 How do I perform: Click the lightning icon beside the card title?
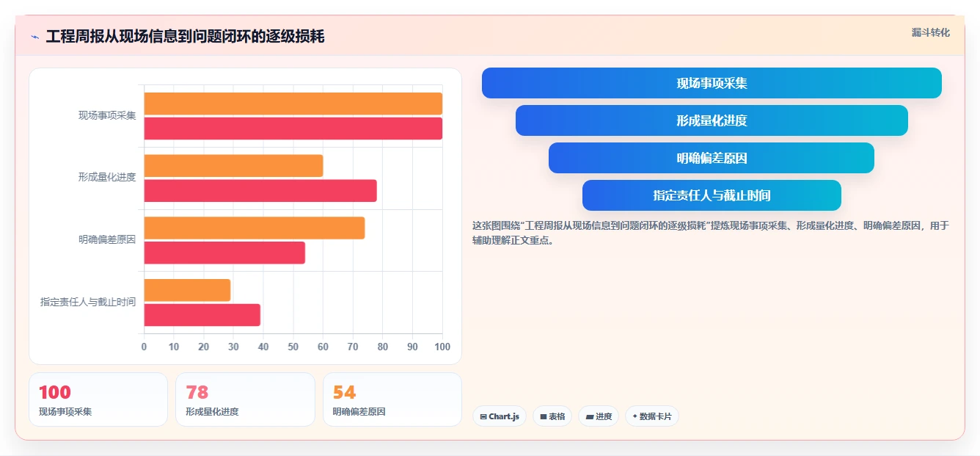tap(34, 37)
